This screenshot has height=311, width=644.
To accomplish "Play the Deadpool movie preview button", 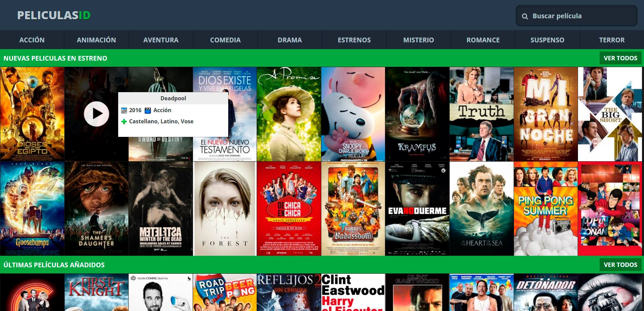I will pyautogui.click(x=96, y=114).
